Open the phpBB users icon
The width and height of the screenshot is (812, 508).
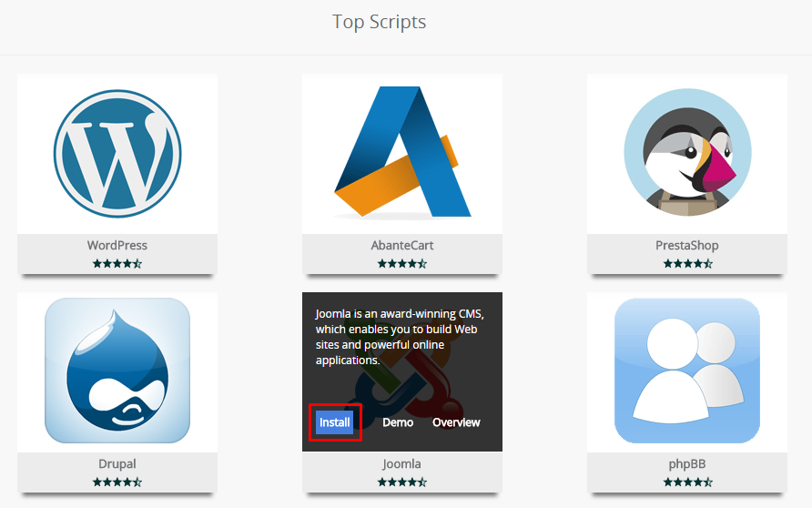click(x=687, y=371)
